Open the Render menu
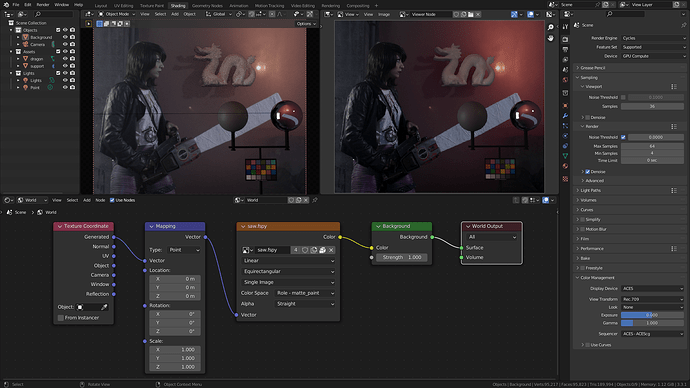 [x=43, y=4]
